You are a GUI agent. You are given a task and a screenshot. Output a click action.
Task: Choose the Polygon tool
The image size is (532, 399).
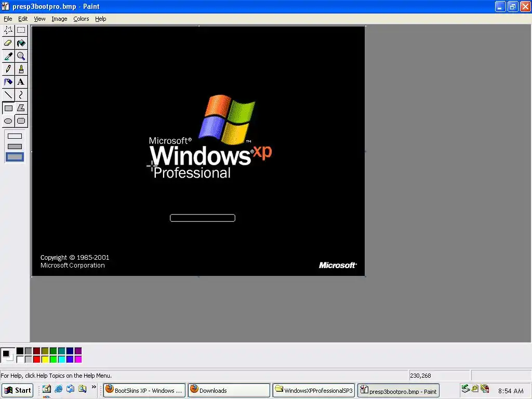[21, 108]
